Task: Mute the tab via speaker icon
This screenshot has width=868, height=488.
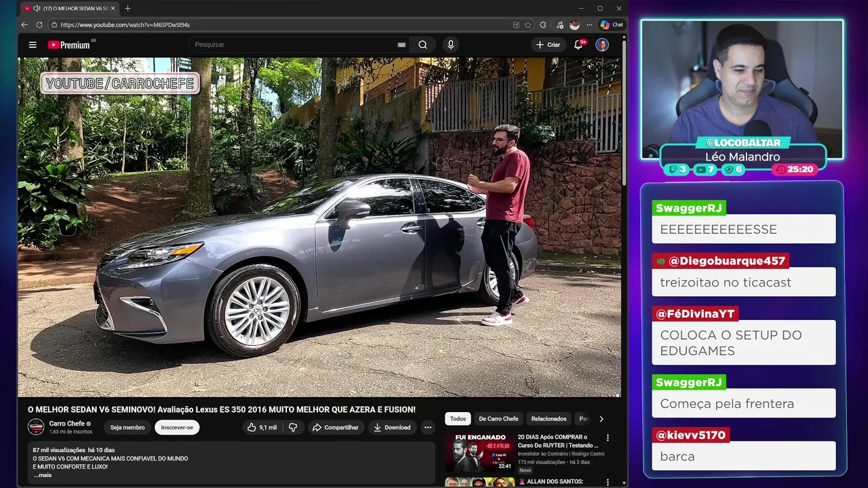Action: pyautogui.click(x=37, y=8)
